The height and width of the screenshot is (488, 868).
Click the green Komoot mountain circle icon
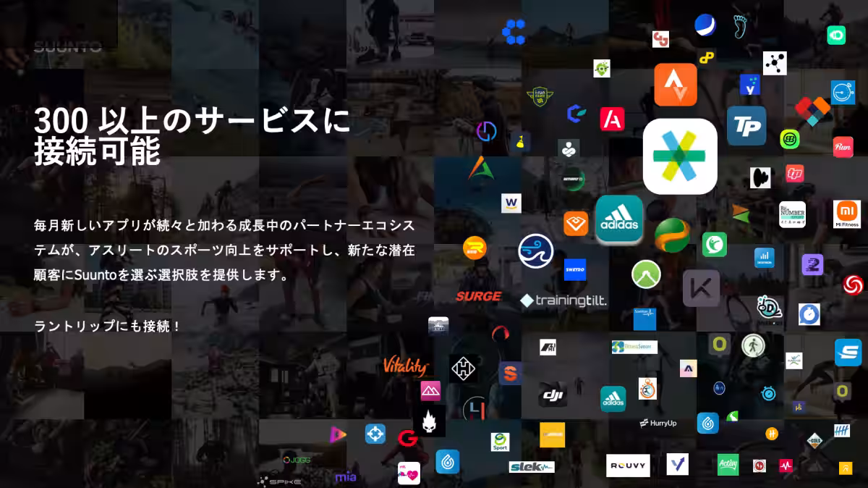coord(646,274)
